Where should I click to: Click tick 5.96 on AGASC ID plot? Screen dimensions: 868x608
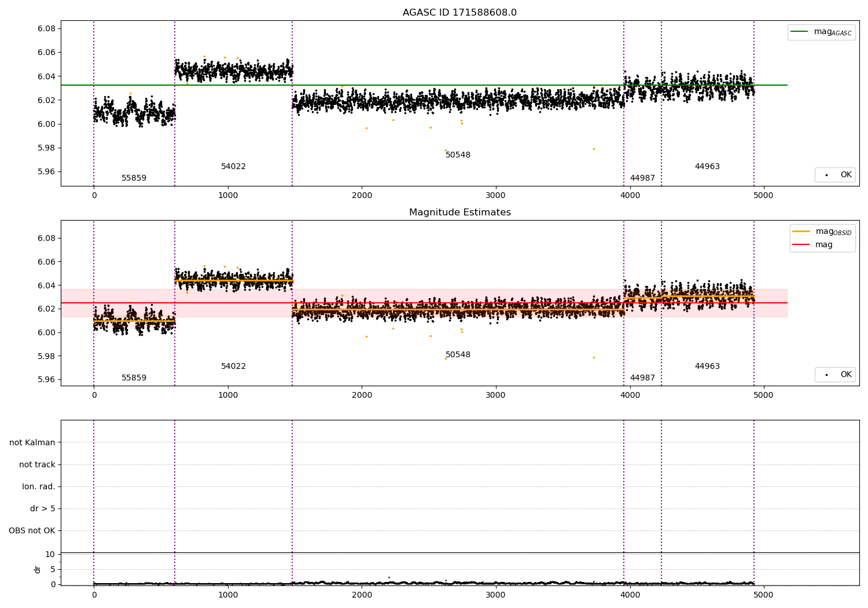pos(46,171)
